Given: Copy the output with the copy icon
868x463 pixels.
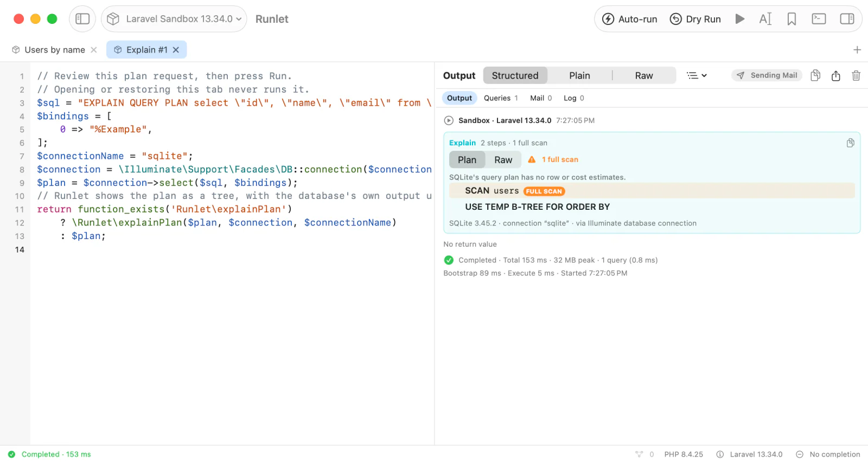Looking at the screenshot, I should (815, 75).
